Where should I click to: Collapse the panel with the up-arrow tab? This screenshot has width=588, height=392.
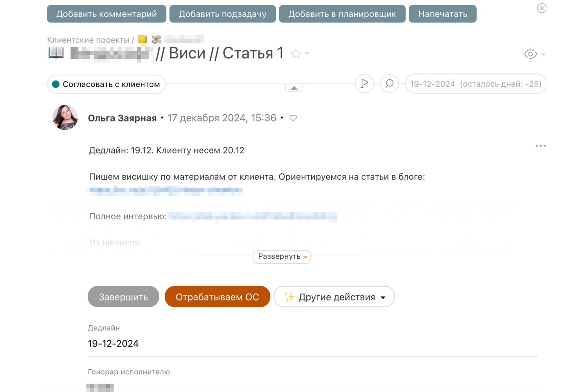(x=294, y=88)
